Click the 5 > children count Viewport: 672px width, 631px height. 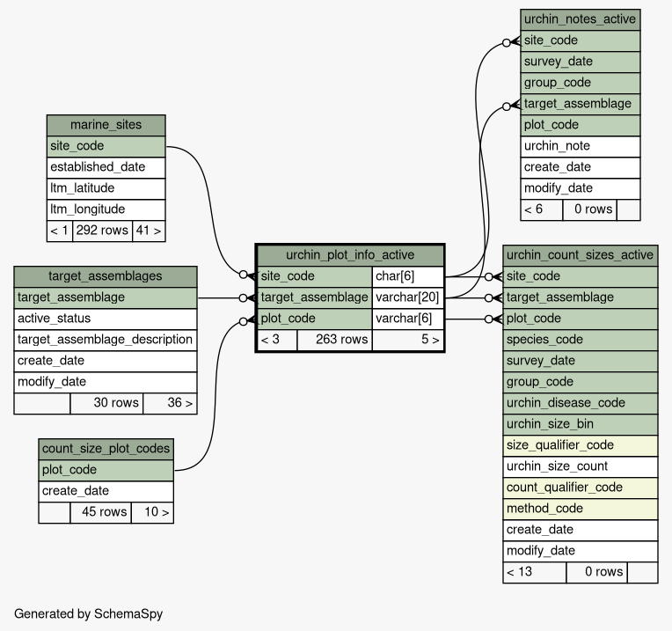click(x=407, y=340)
